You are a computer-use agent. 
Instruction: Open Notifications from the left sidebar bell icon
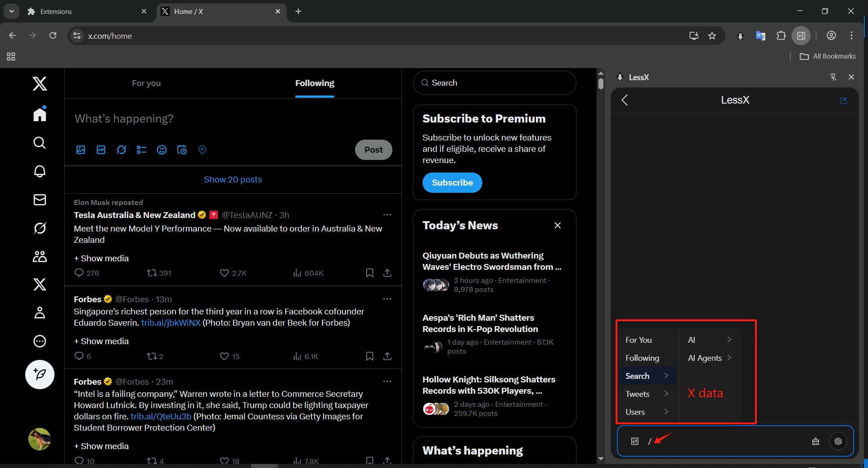click(x=40, y=172)
